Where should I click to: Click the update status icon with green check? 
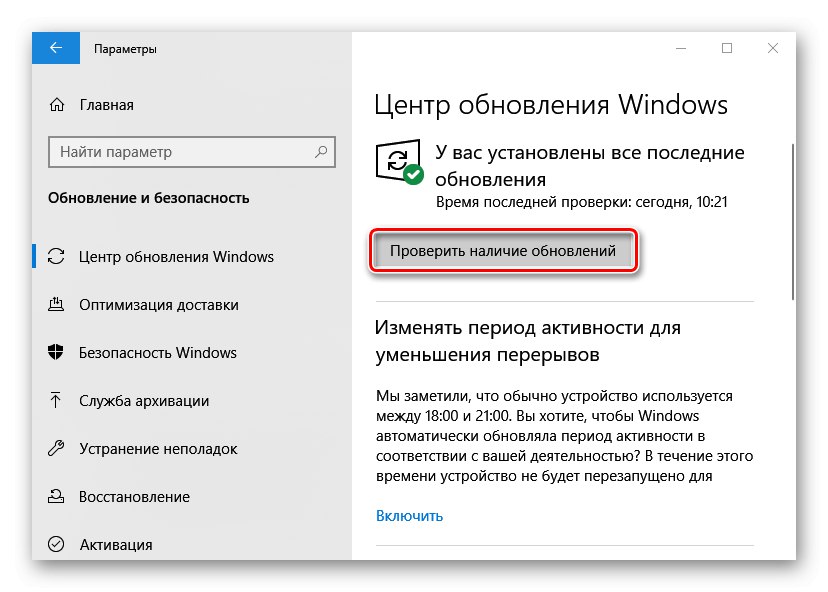[400, 162]
